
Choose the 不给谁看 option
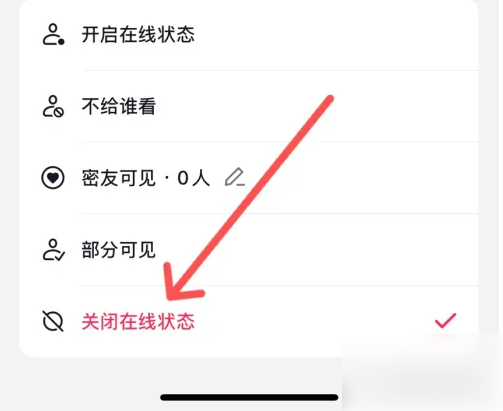(x=249, y=106)
